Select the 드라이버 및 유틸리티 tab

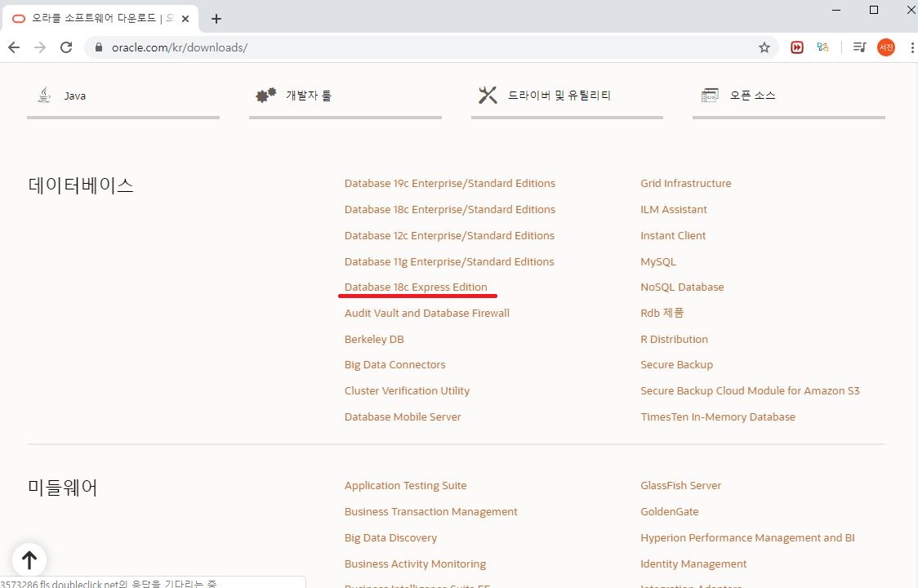tap(567, 96)
